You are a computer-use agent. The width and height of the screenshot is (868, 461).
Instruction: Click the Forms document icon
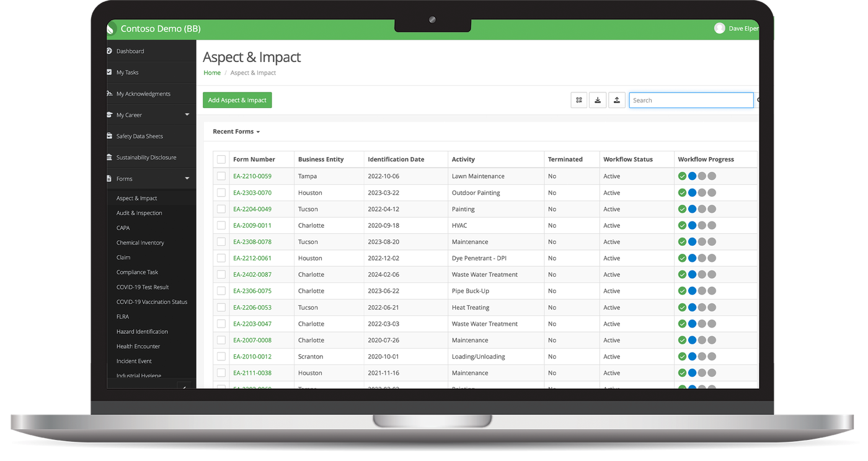pyautogui.click(x=110, y=179)
